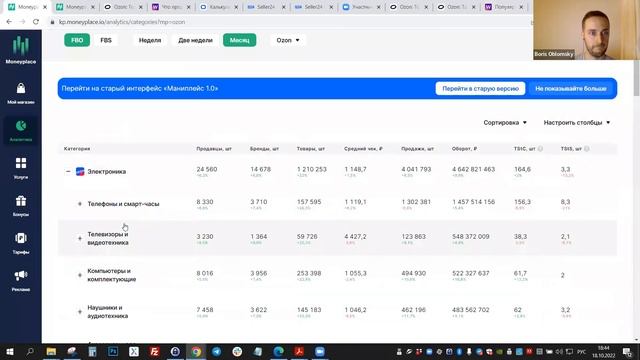Open the Мой магазин sidebar section

(x=20, y=93)
